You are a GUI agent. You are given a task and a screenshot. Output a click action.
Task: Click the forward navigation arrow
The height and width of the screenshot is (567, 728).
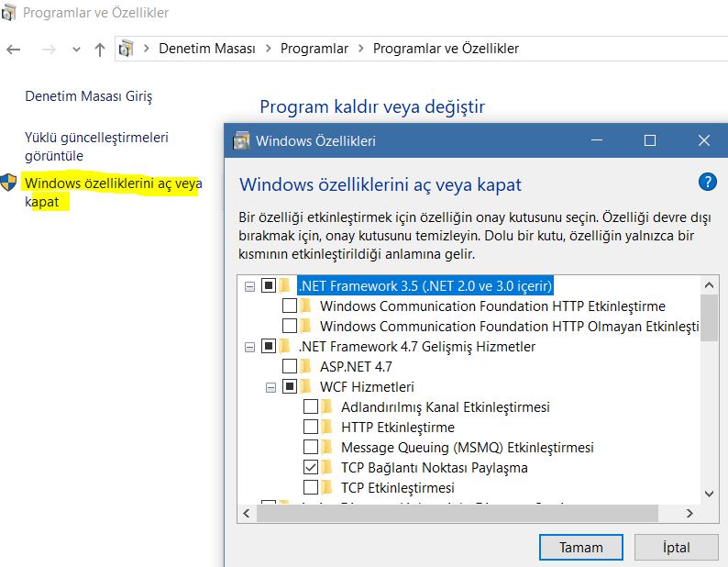pos(49,49)
